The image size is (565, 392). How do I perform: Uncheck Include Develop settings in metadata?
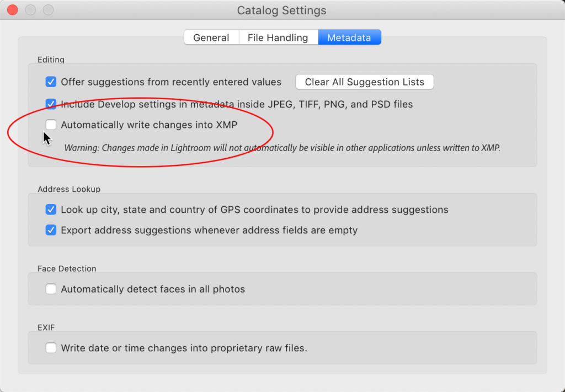click(51, 104)
